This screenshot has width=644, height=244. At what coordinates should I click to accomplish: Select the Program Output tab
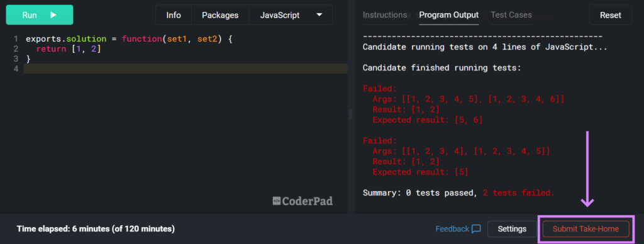[449, 15]
